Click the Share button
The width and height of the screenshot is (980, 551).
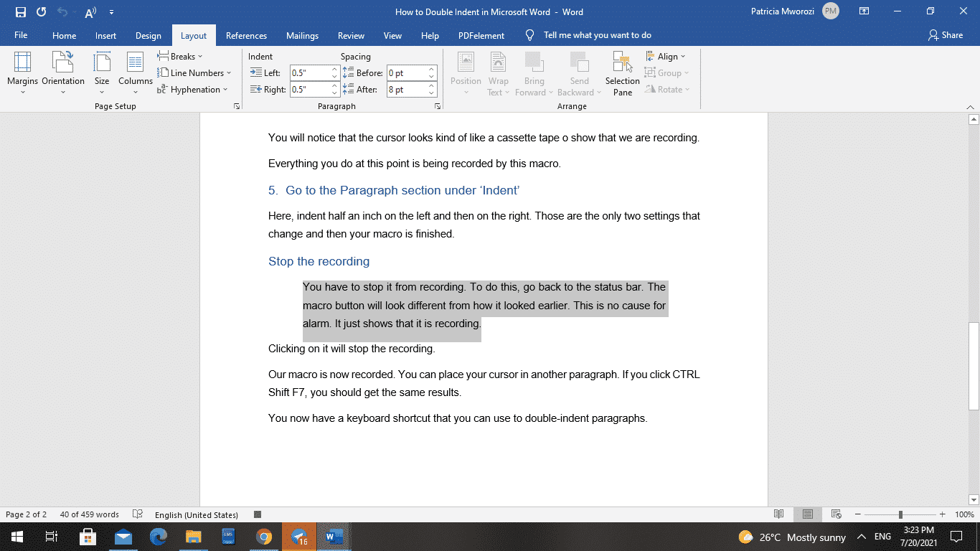coord(946,34)
